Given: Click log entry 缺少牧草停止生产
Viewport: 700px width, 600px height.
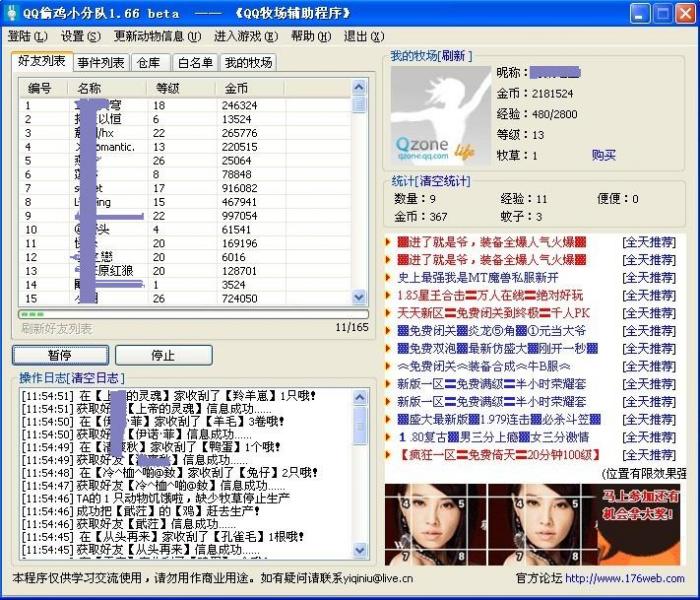Looking at the screenshot, I should click(x=156, y=498).
